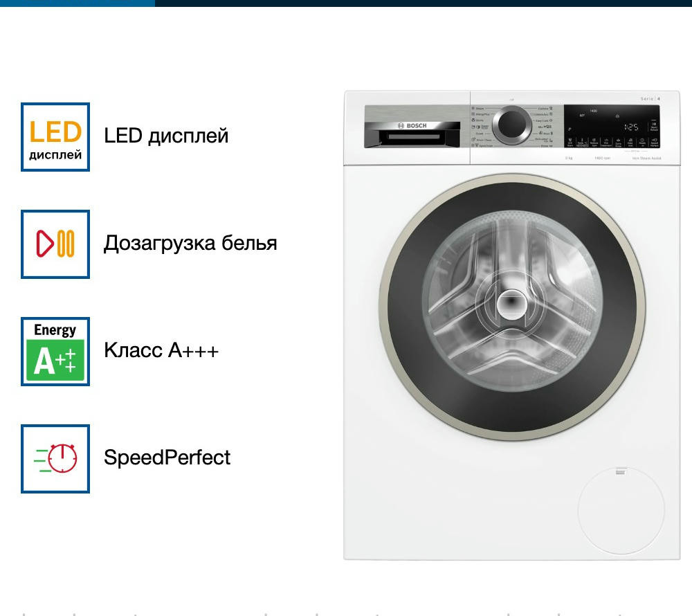692x616 pixels.
Task: Click the blue segment of top bar
Action: [x=78, y=3]
